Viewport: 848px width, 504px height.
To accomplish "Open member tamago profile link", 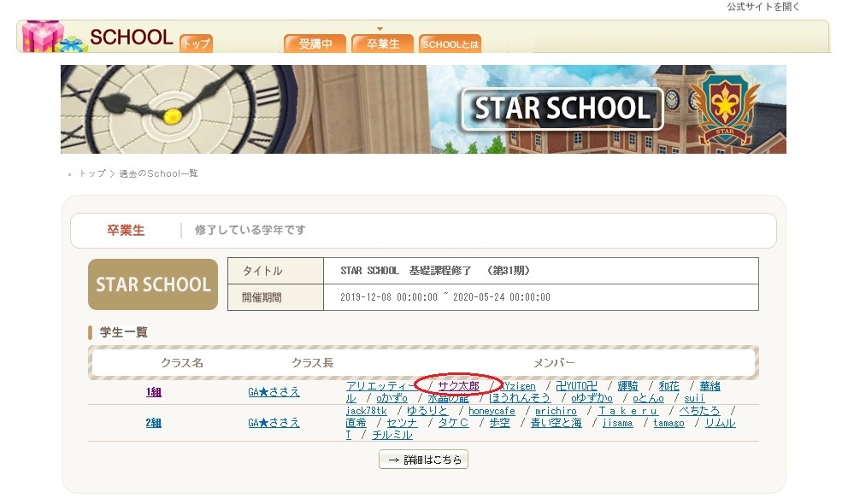I will 668,423.
